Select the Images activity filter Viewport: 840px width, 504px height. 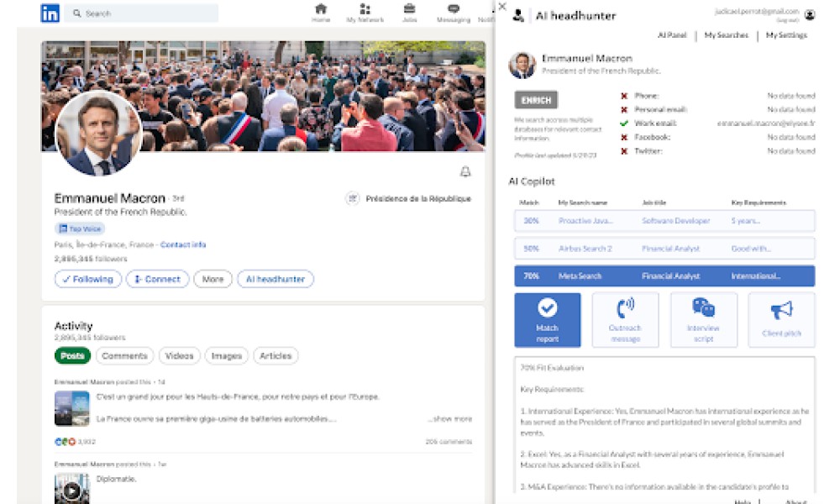click(226, 355)
